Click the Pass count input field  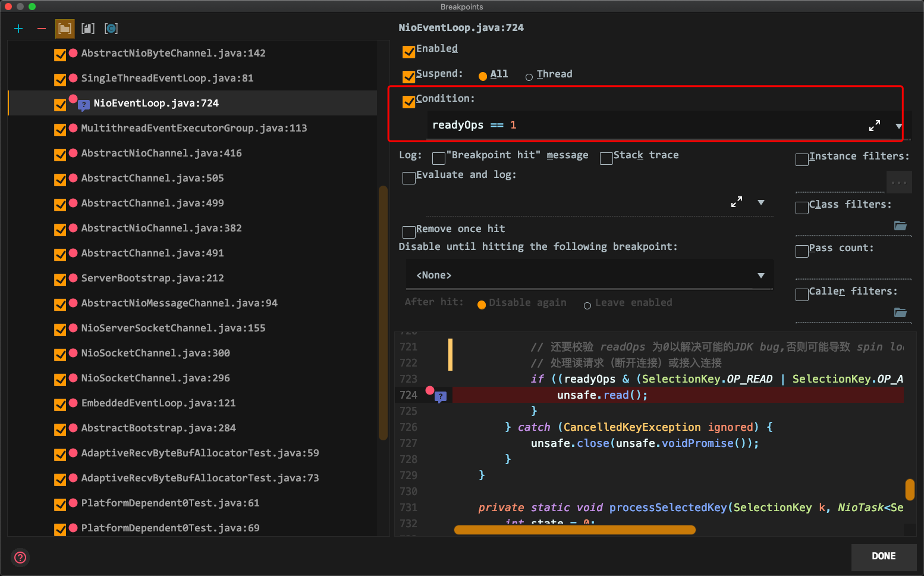coord(853,270)
